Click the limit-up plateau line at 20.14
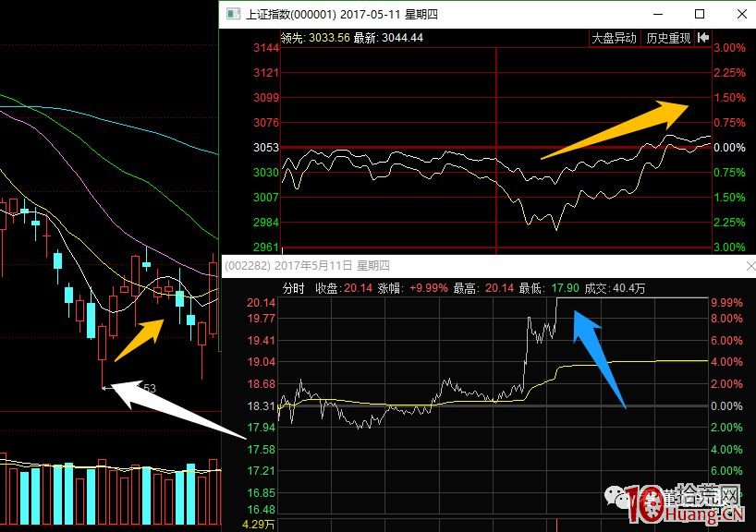Image resolution: width=756 pixels, height=532 pixels. tap(632, 297)
